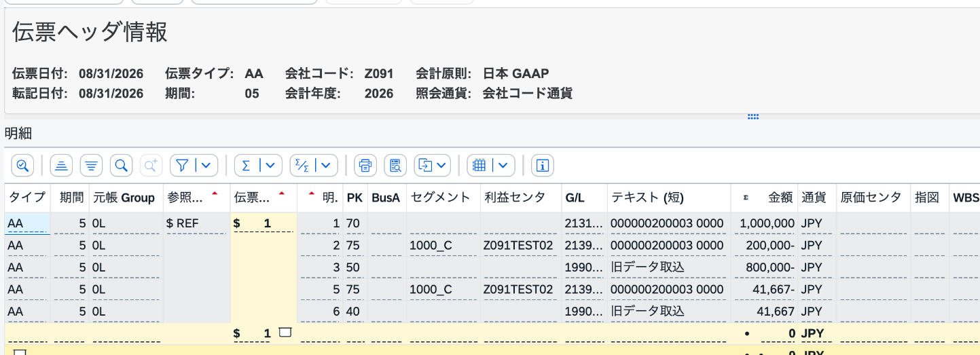Image resolution: width=980 pixels, height=355 pixels.
Task: Click the 41,667- amount cell
Action: (x=765, y=289)
